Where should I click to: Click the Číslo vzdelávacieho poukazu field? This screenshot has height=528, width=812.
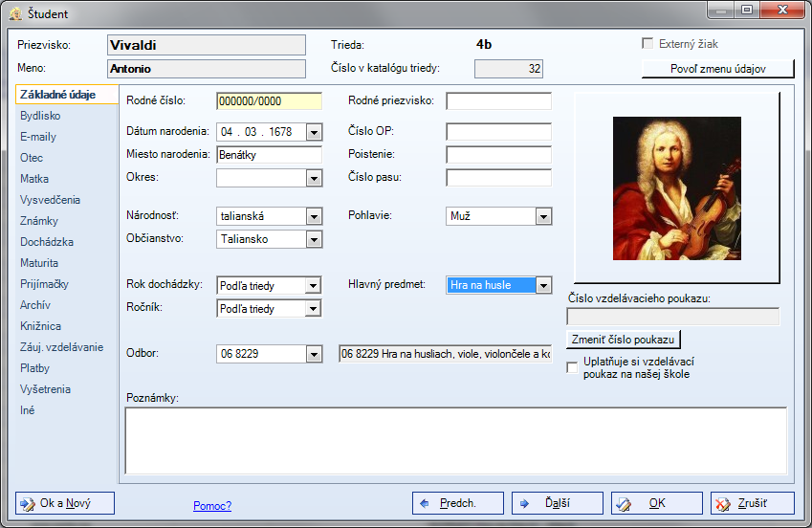click(x=672, y=317)
